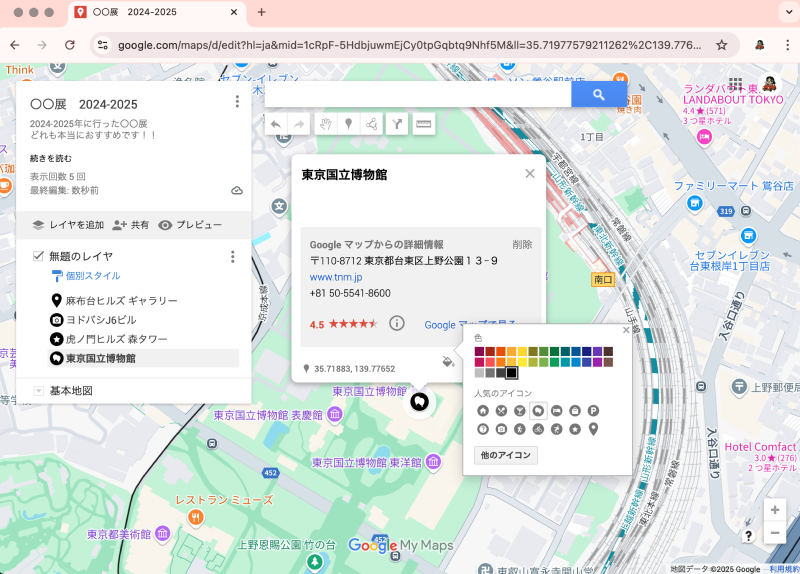Click the redo arrow in the map toolbar
The image size is (800, 574).
pos(299,124)
